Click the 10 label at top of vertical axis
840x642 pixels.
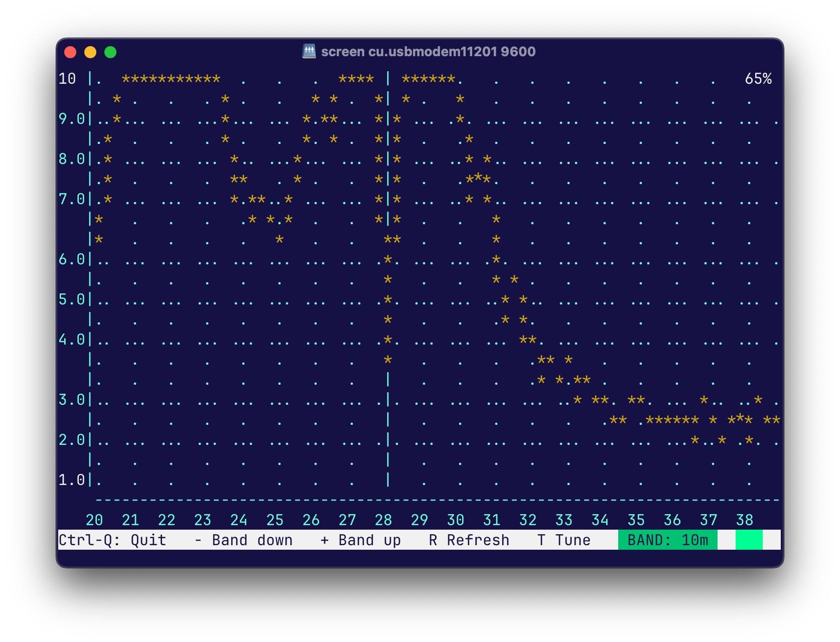[67, 79]
